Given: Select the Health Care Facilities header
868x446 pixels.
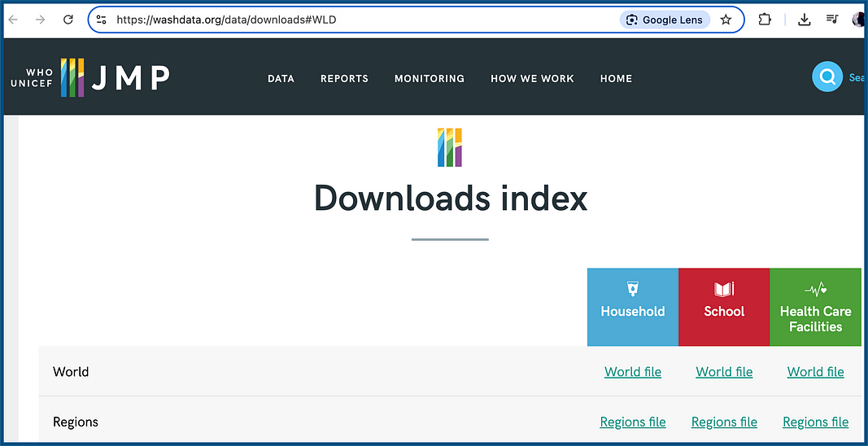Looking at the screenshot, I should (815, 307).
